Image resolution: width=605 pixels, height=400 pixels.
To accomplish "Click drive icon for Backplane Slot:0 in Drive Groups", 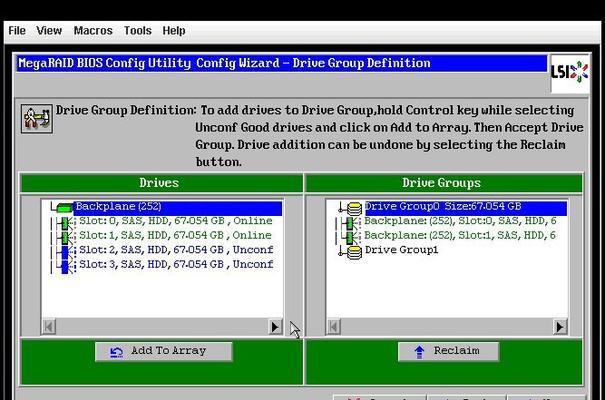I will [x=350, y=223].
